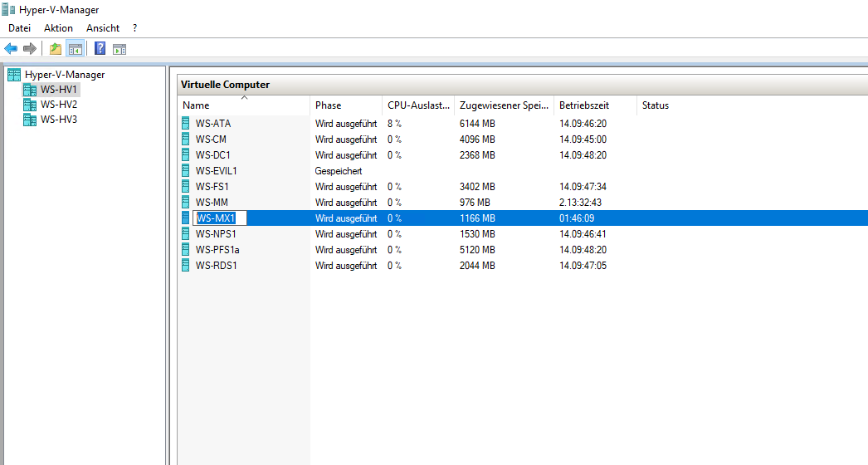Viewport: 868px width, 465px height.
Task: Click the Virtuelle Computer panel heading
Action: pos(226,84)
